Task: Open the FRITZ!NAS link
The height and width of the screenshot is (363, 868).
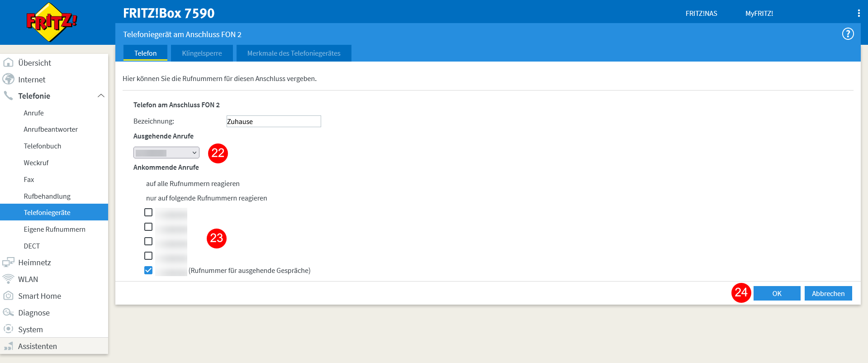Action: 701,14
